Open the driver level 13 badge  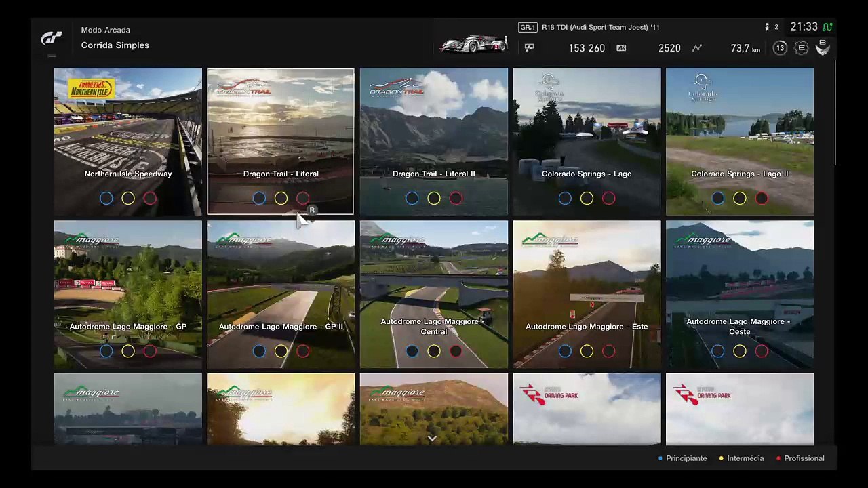click(781, 48)
